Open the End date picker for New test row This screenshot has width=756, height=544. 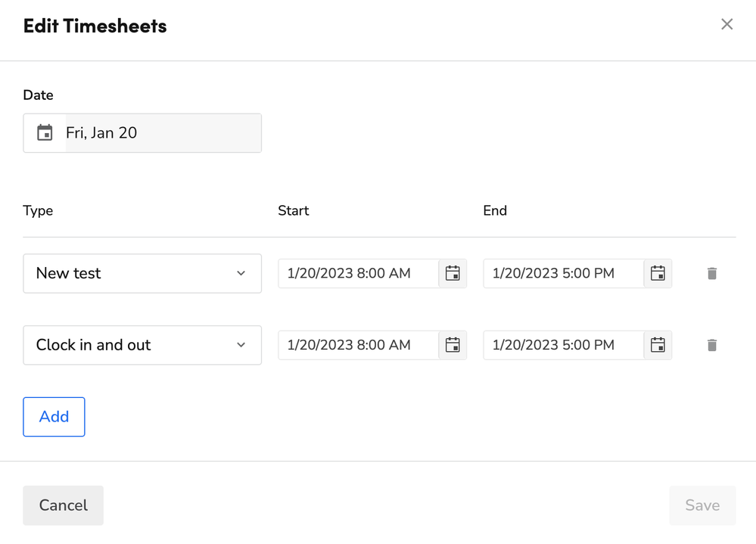658,273
